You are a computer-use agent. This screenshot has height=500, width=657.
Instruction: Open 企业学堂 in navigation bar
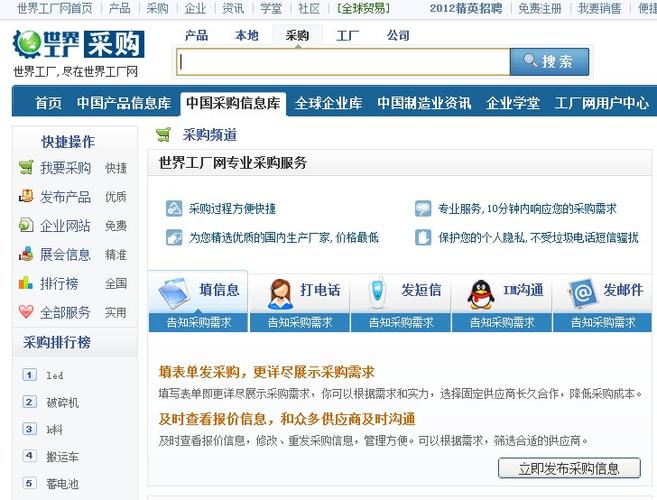pos(513,103)
